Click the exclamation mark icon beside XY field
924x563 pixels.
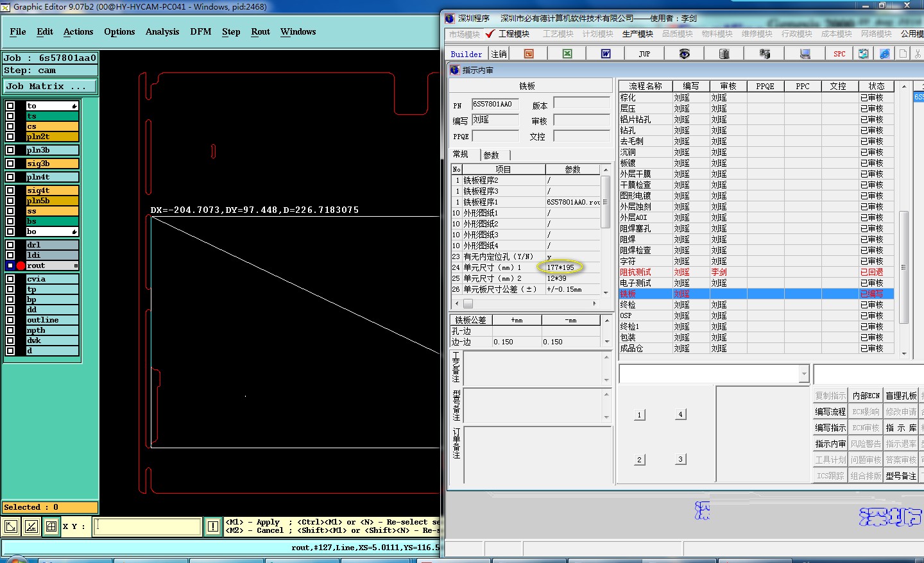pyautogui.click(x=213, y=526)
